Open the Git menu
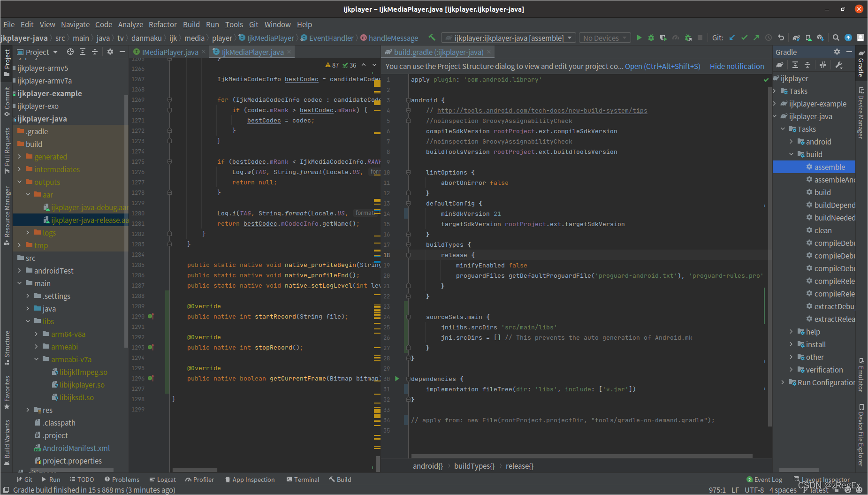 coord(253,24)
